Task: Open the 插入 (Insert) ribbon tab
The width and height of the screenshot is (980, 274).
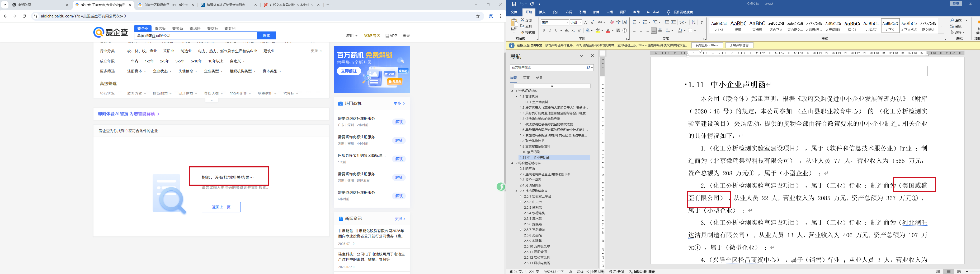Action: click(x=542, y=12)
